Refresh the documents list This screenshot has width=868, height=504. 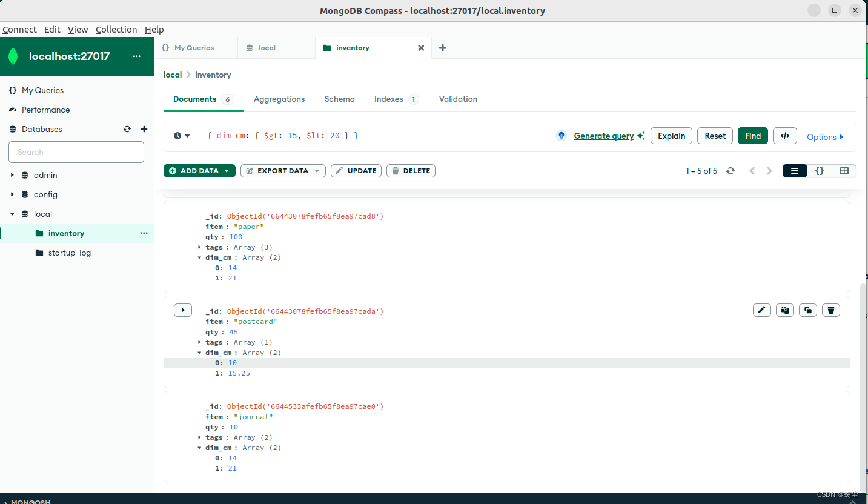click(731, 171)
